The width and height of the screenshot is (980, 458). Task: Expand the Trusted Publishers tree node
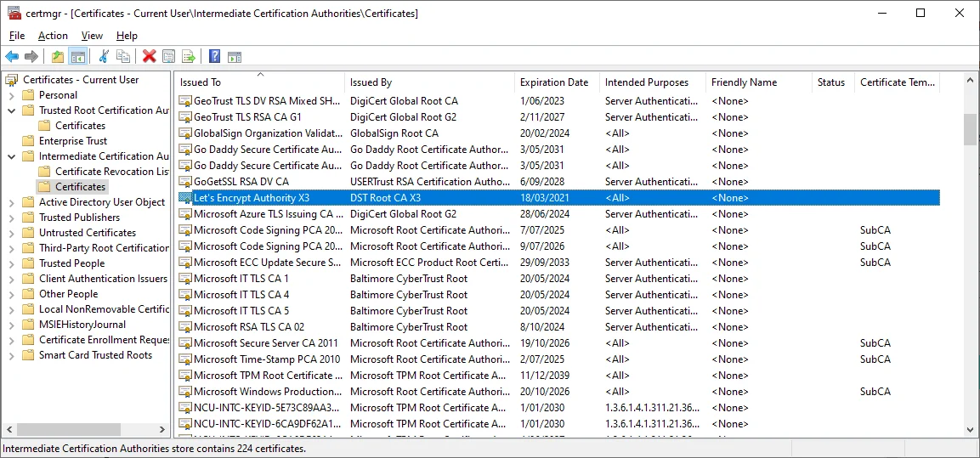tap(12, 218)
